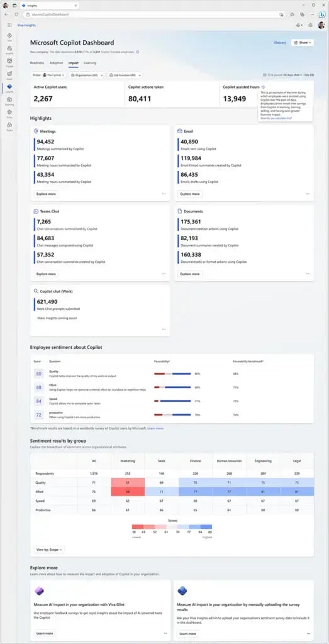Viewport: 329px width, 644px height.
Task: Click the browser favorites star icon
Action: coord(292,14)
